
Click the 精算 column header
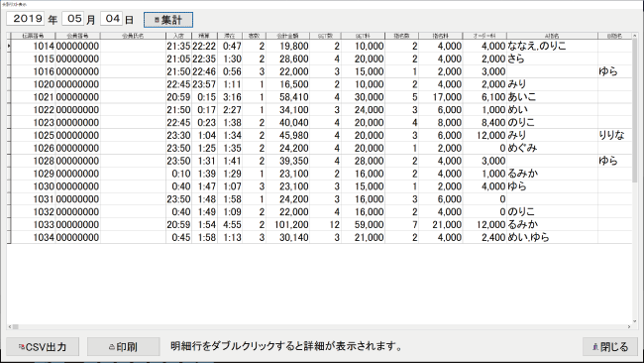[x=204, y=36]
